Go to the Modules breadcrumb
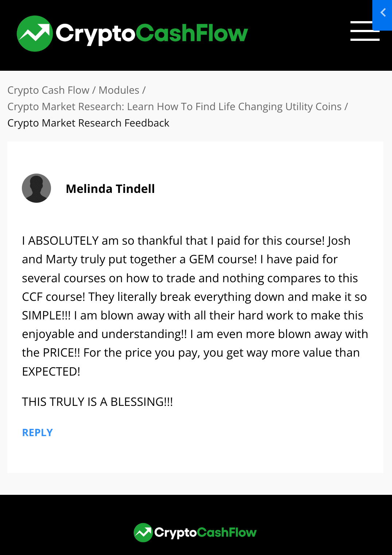Image resolution: width=392 pixels, height=555 pixels. tap(119, 90)
